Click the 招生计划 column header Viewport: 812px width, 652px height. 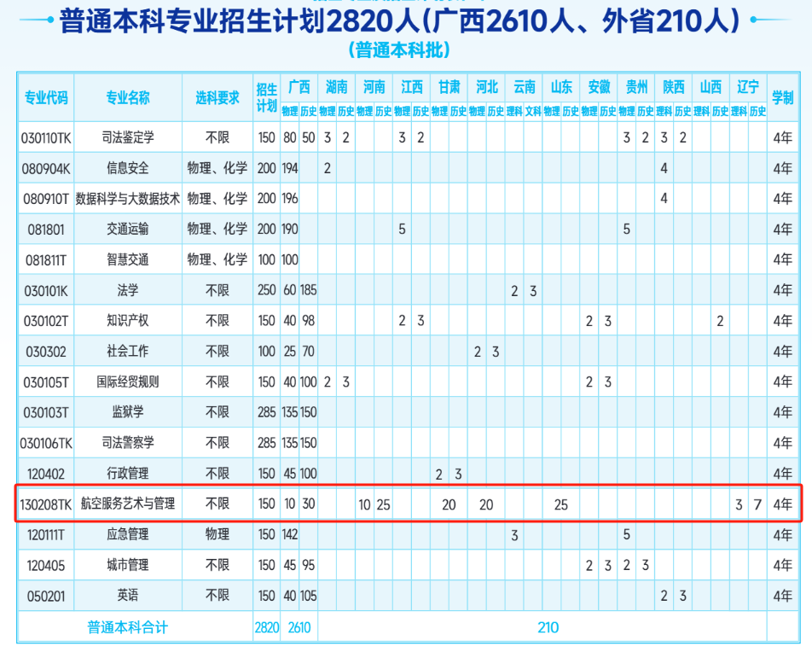267,97
